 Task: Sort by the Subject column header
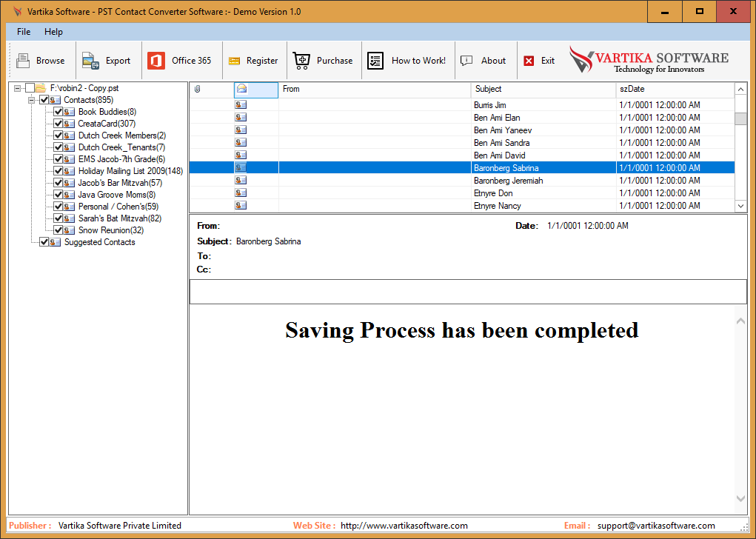pos(543,89)
